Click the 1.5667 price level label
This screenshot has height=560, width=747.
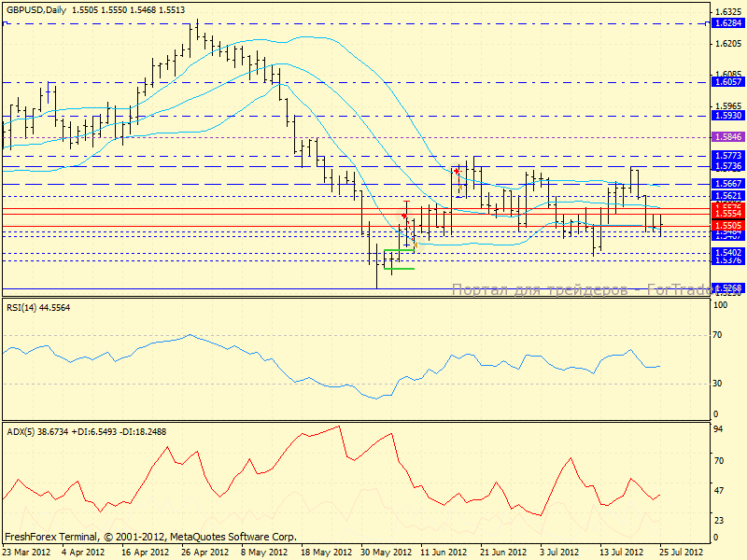coord(727,184)
